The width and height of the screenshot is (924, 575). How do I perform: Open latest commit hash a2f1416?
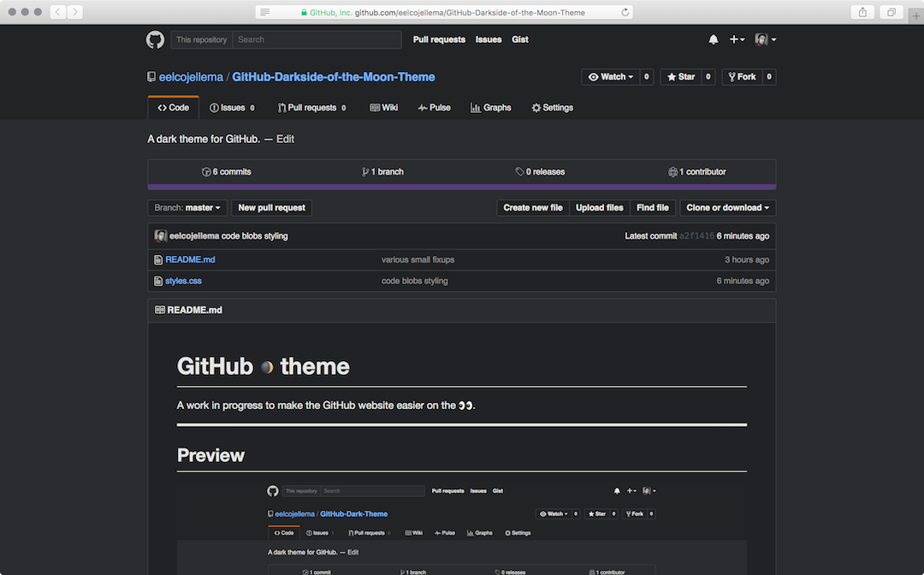point(696,236)
